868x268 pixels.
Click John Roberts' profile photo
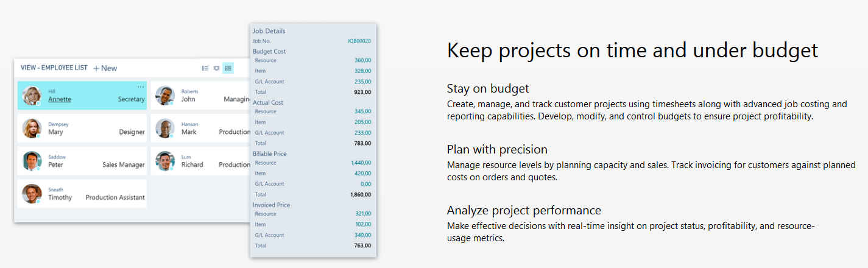[x=165, y=96]
